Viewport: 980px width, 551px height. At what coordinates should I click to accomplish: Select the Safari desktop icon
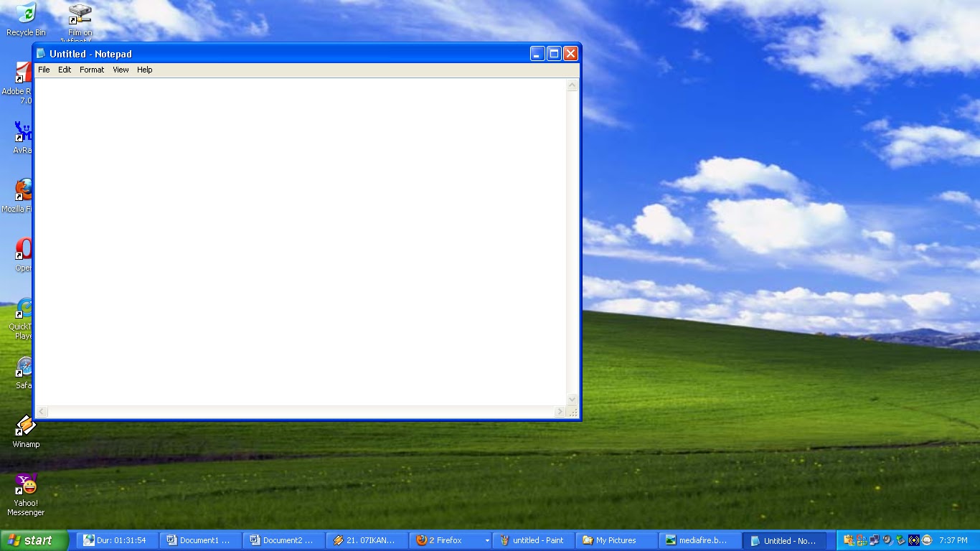pyautogui.click(x=24, y=372)
